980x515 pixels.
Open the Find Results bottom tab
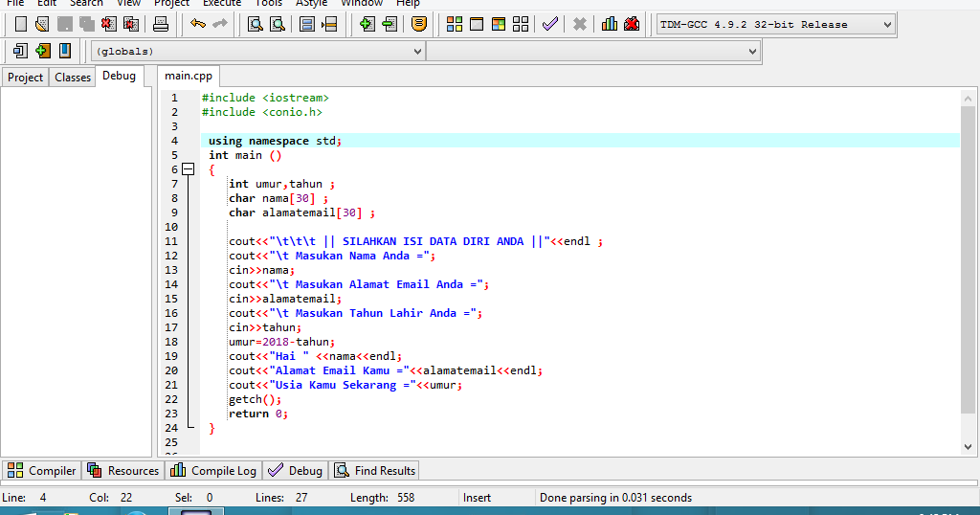[375, 471]
